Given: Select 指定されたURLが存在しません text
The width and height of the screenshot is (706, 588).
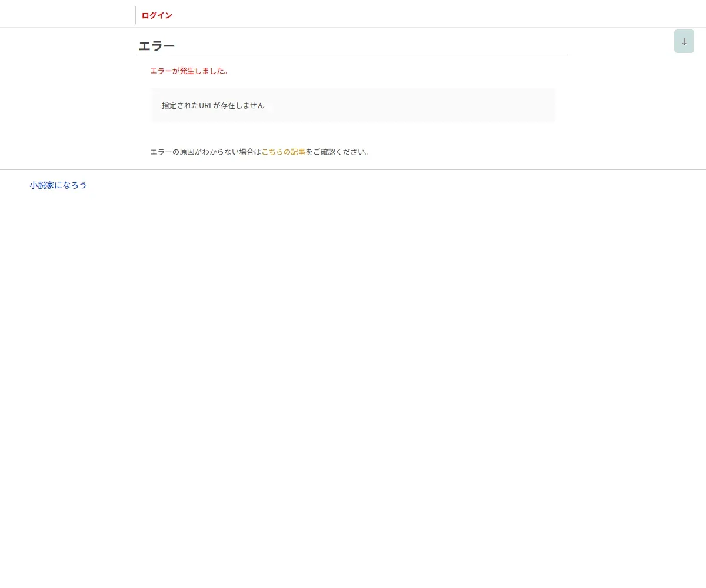Looking at the screenshot, I should 213,105.
